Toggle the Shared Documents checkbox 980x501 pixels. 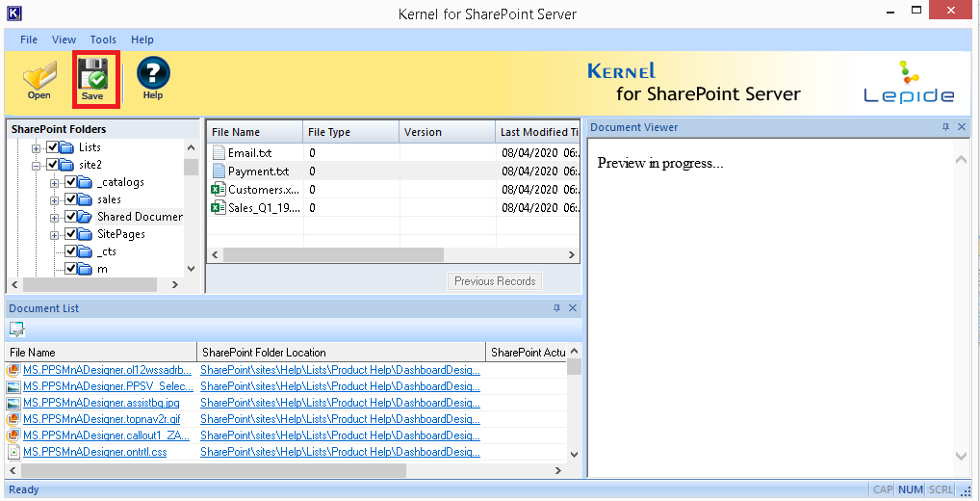coord(70,217)
